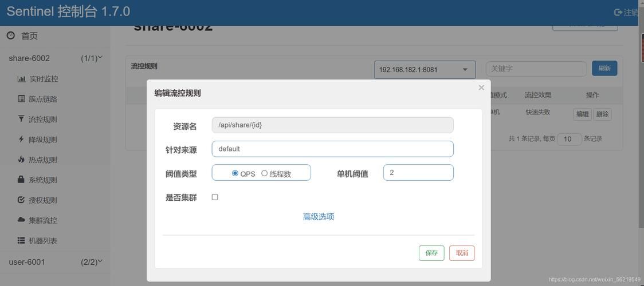Go to 降级规则 menu item
Viewport: 644px width, 286px height.
pos(43,140)
